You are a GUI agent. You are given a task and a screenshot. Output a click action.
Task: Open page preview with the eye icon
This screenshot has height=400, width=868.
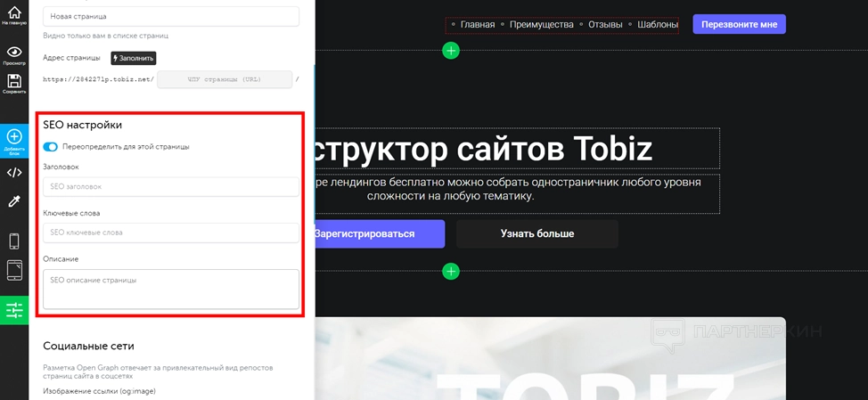tap(14, 54)
